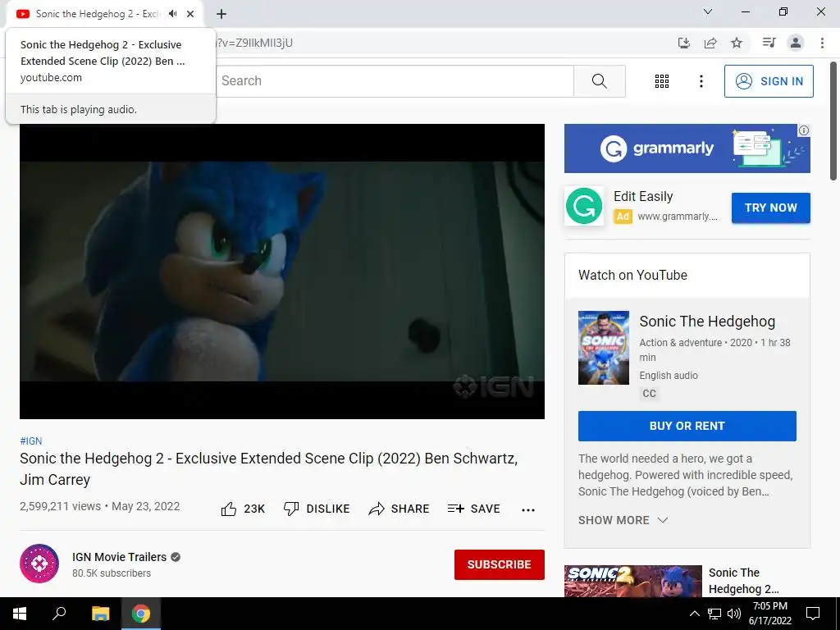840x630 pixels.
Task: Click the #IGN hashtag link
Action: (x=30, y=441)
